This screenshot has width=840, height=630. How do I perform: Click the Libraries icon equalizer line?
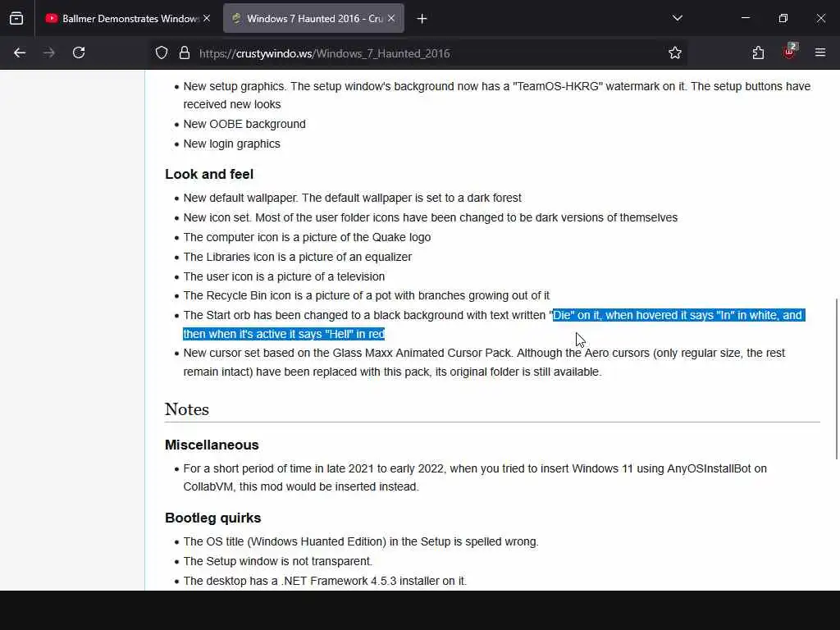click(297, 257)
